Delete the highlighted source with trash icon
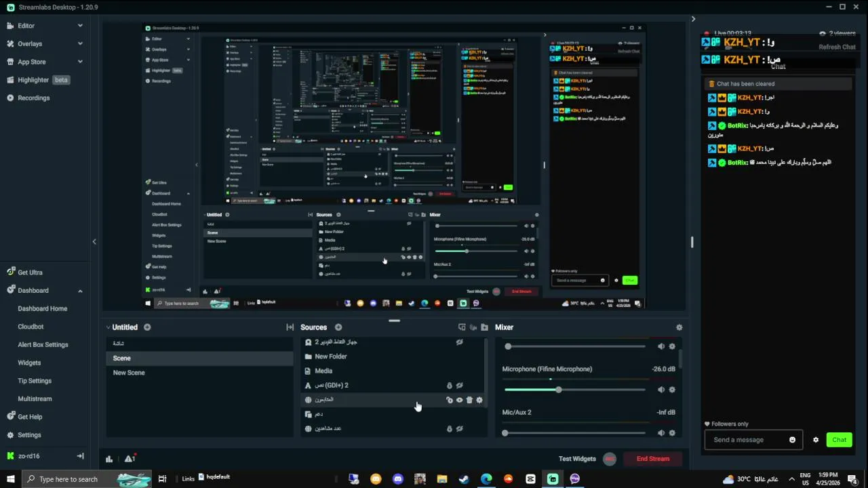This screenshot has height=488, width=868. click(x=469, y=400)
